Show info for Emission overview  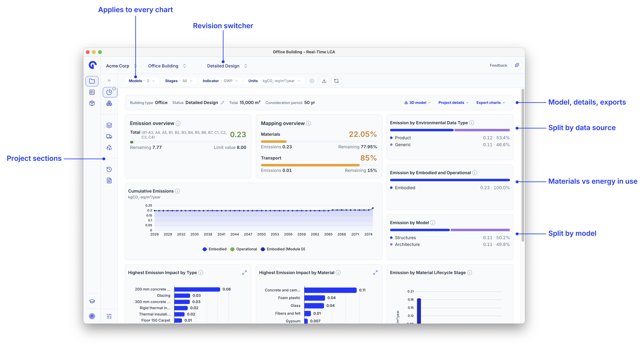(178, 123)
